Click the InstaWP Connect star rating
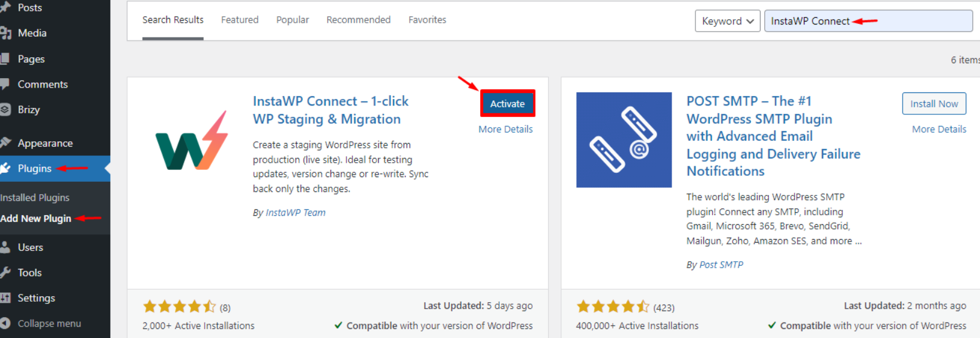This screenshot has height=338, width=980. point(179,306)
